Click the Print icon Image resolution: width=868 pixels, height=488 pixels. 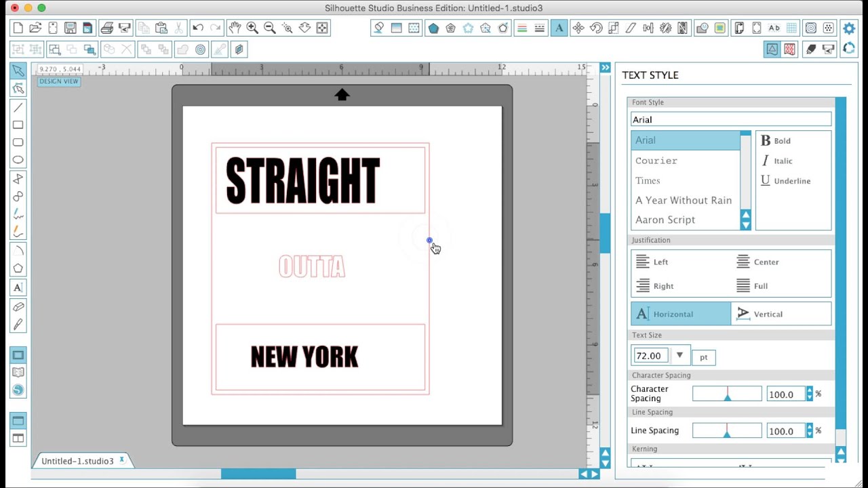coord(106,28)
